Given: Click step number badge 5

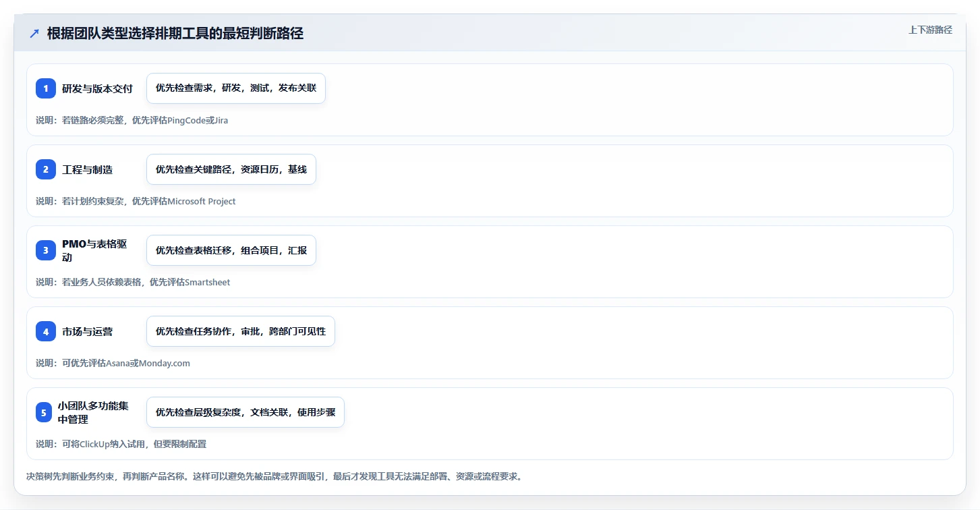Looking at the screenshot, I should click(44, 412).
